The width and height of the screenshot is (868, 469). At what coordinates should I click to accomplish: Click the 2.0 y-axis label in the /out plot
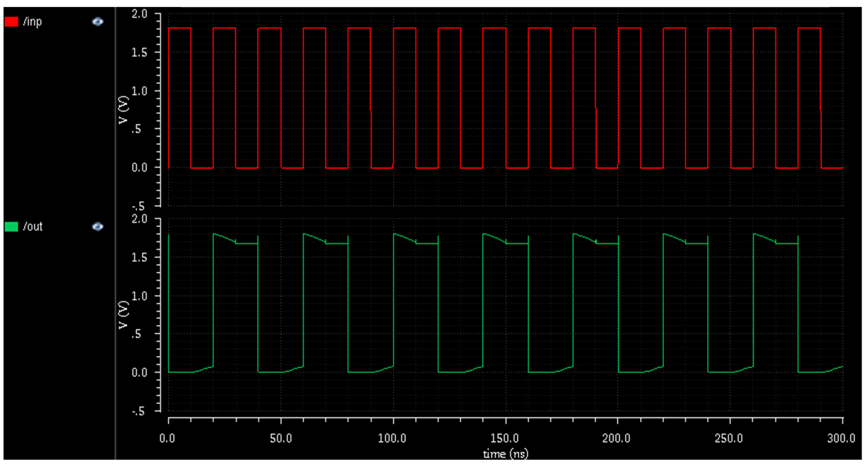coord(139,219)
